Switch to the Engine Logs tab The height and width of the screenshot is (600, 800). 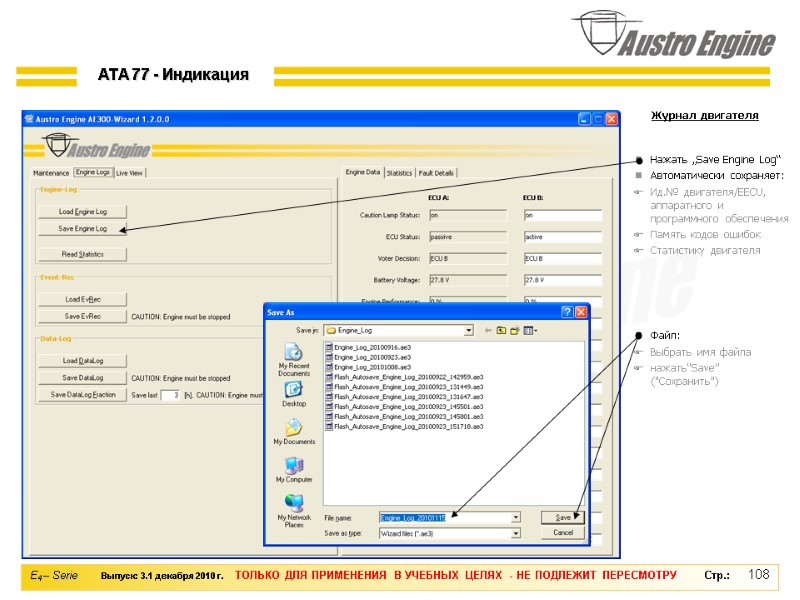point(93,172)
